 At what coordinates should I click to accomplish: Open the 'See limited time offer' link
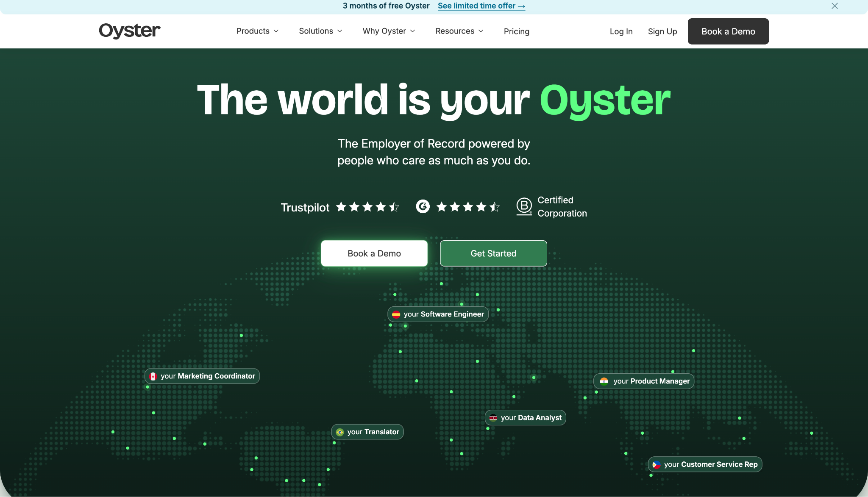point(481,6)
